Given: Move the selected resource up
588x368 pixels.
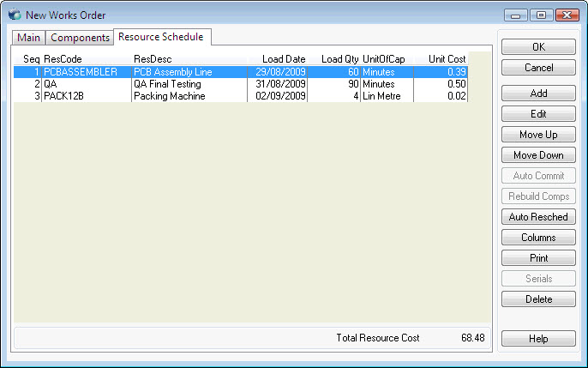Looking at the screenshot, I should [x=538, y=135].
